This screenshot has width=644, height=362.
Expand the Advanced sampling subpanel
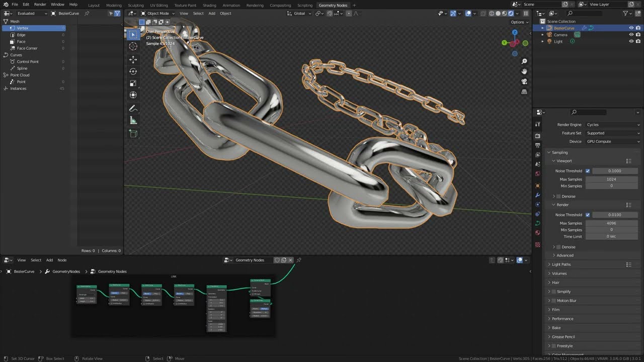point(565,255)
